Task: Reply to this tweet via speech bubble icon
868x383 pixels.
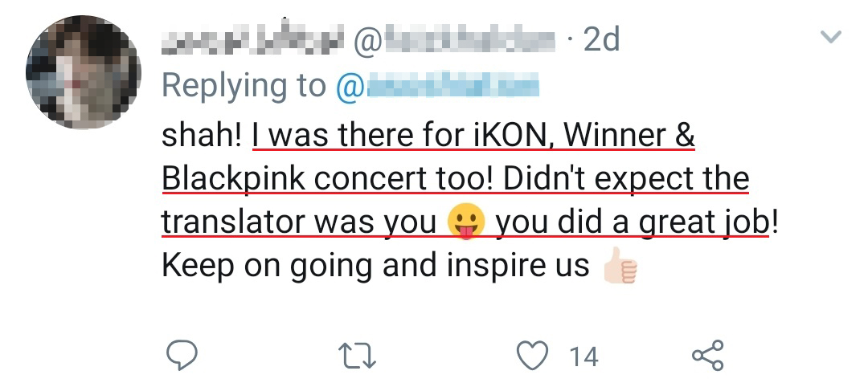Action: pyautogui.click(x=182, y=355)
